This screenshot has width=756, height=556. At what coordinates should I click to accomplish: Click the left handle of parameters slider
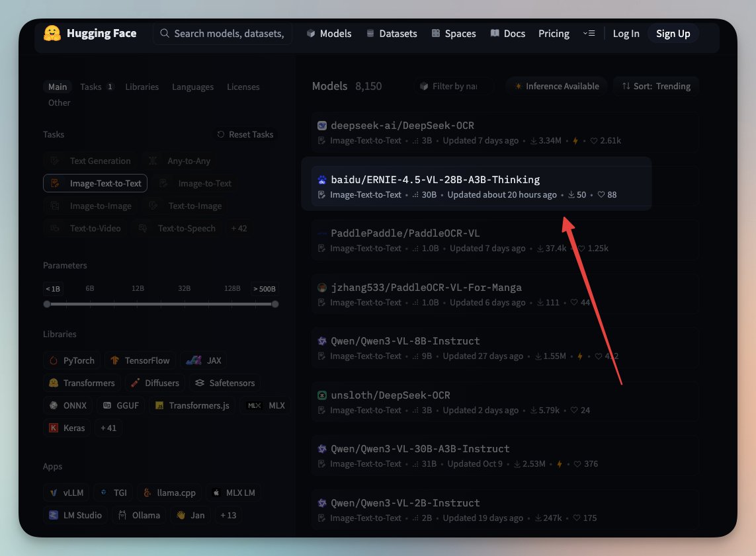[47, 304]
